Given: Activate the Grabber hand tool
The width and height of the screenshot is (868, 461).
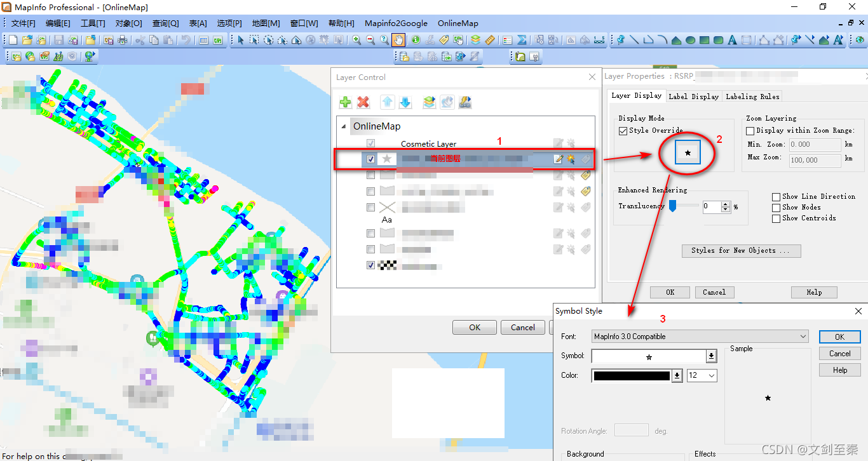Looking at the screenshot, I should (x=398, y=40).
